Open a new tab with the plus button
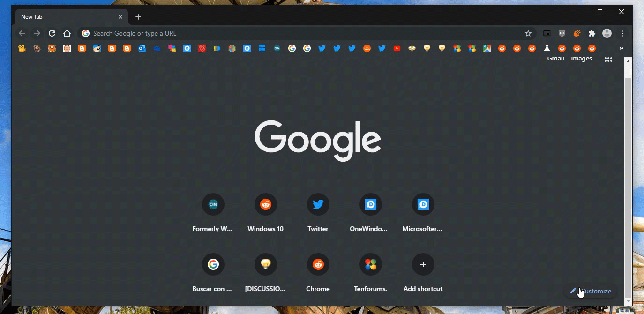Viewport: 644px width, 314px height. pos(138,17)
